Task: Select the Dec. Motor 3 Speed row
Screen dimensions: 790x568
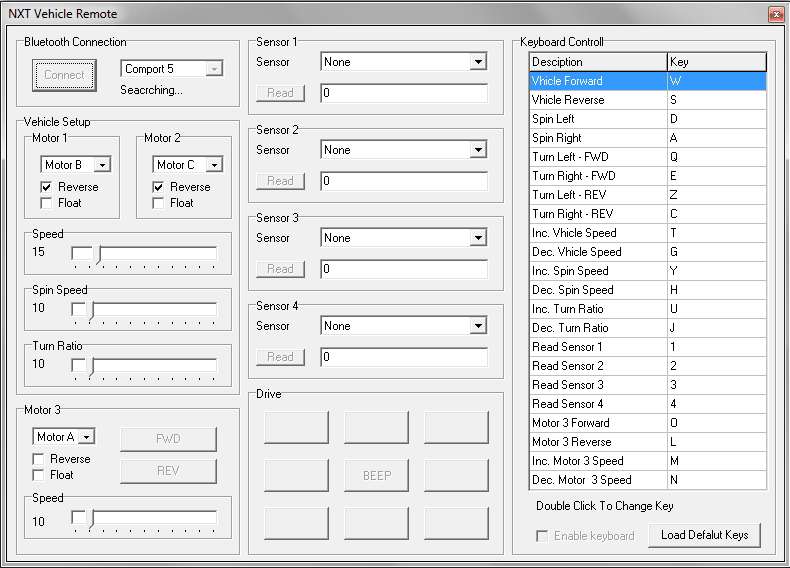Action: [648, 480]
